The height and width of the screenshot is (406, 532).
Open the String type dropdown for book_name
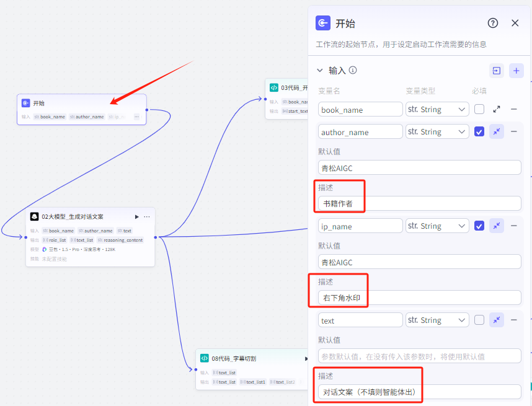[437, 109]
